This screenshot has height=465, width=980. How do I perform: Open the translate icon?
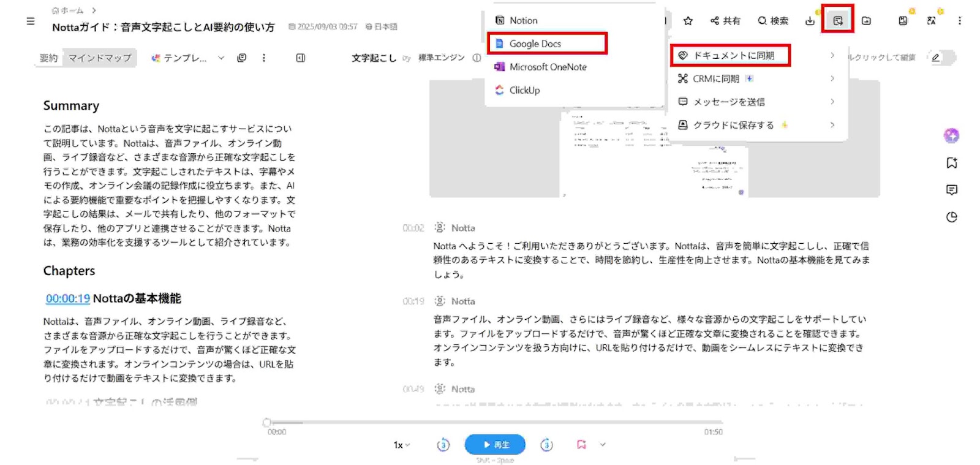click(x=931, y=21)
